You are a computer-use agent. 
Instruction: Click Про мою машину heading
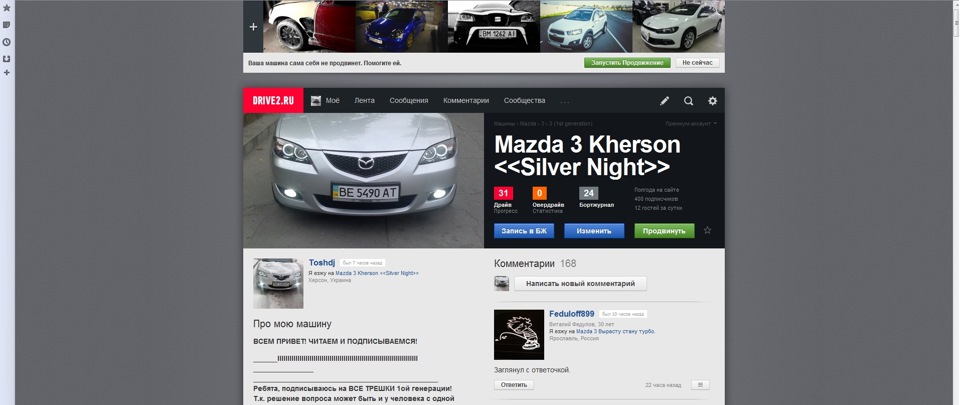pos(292,324)
